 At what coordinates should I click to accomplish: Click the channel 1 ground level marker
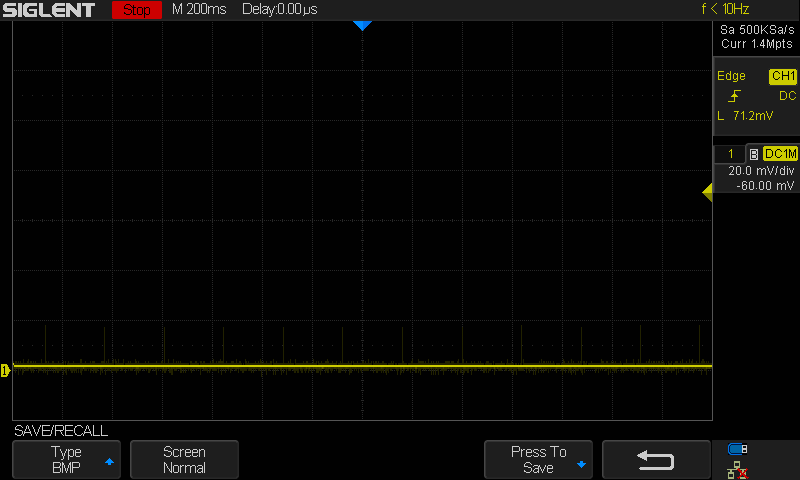point(5,370)
